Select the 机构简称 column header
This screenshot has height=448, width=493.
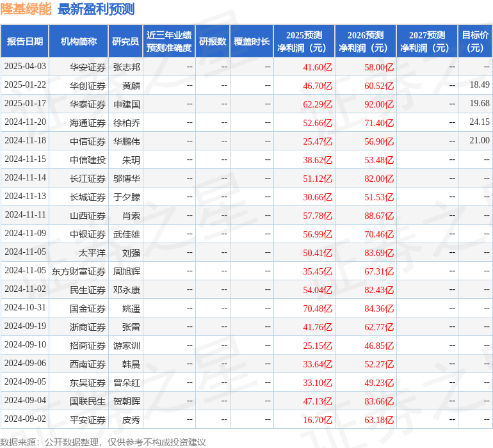79,41
